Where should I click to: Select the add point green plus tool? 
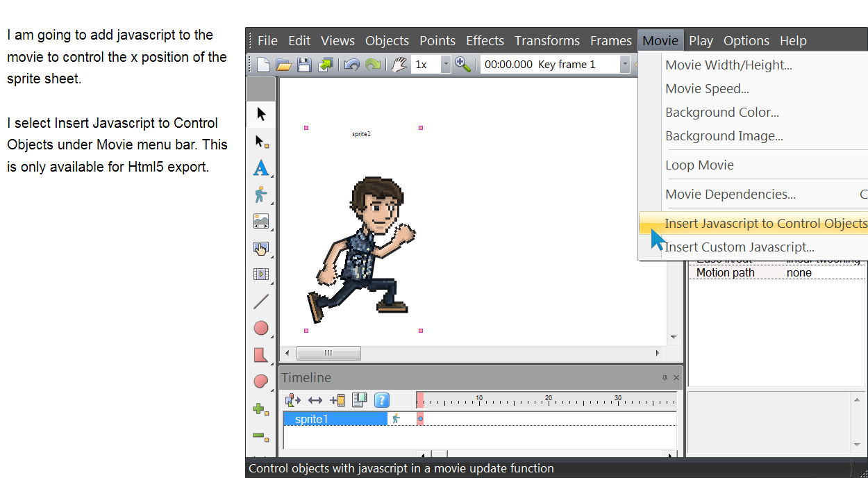261,409
